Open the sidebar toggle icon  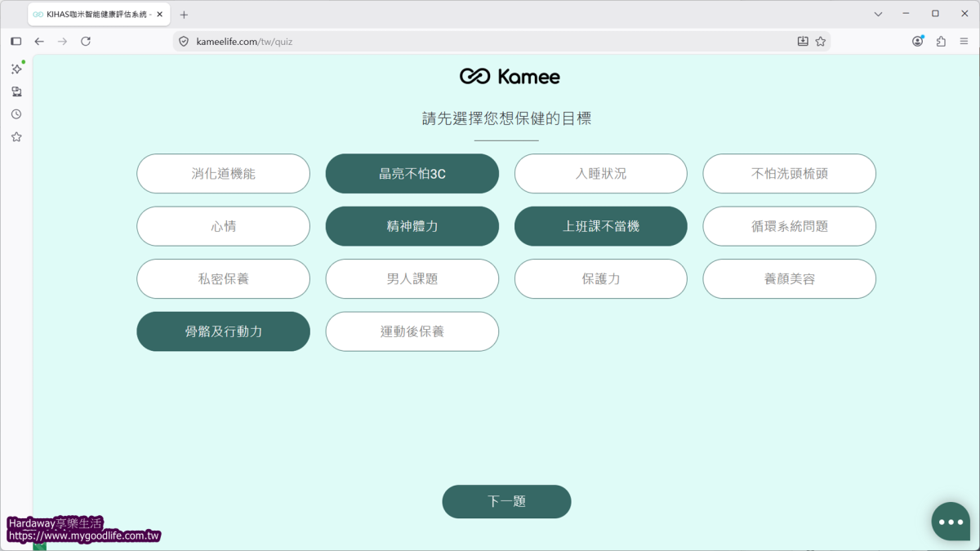[x=16, y=42]
